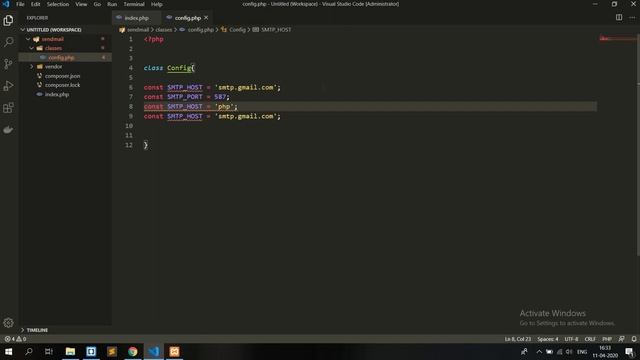Show hidden system tray icons
Screen dimensions: 640x360
pos(539,351)
